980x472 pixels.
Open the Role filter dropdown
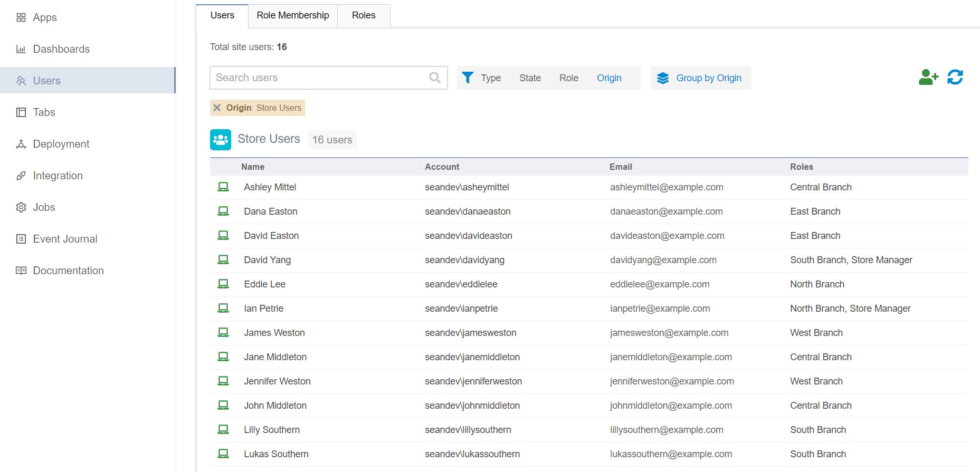pyautogui.click(x=568, y=78)
